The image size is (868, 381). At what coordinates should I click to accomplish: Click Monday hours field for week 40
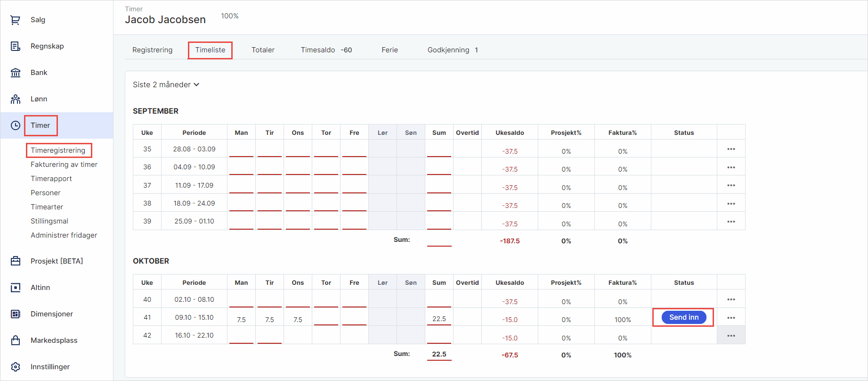[241, 300]
